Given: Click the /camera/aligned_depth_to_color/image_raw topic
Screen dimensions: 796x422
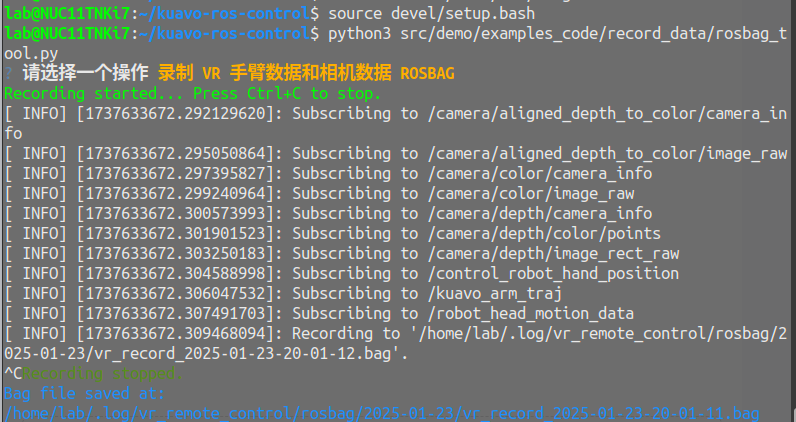Looking at the screenshot, I should [x=607, y=154].
